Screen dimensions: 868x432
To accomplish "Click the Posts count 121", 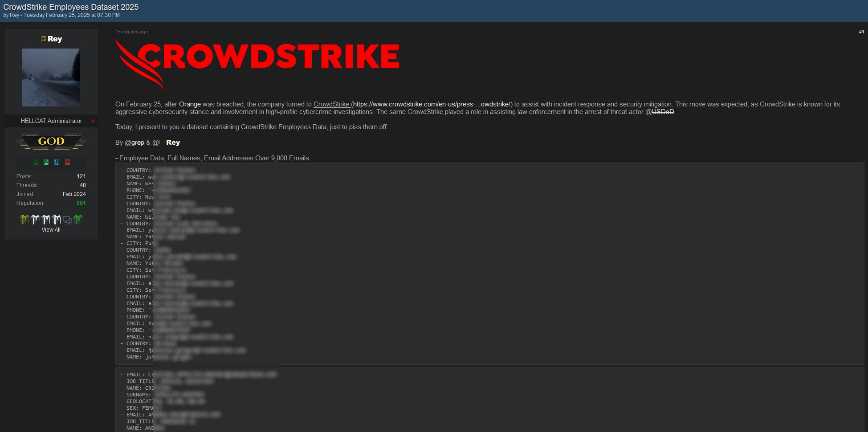I will point(81,176).
